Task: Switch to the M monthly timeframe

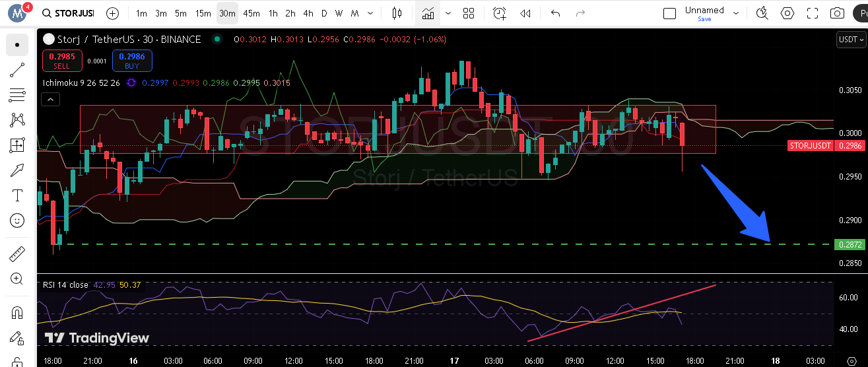Action: 355,13
